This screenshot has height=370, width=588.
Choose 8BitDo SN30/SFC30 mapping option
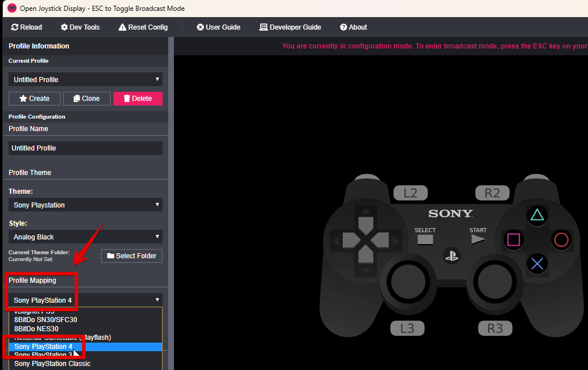[86, 320]
